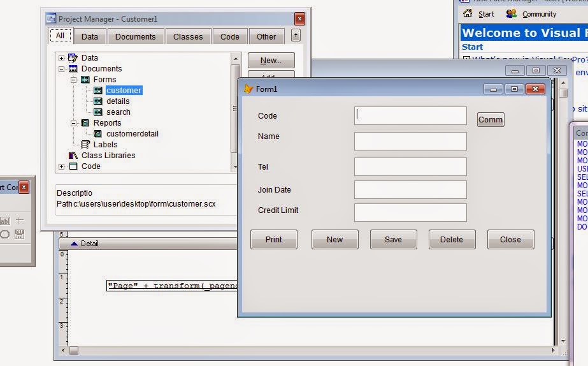Viewport: 588px width, 366px height.
Task: Focus the Credit Limit text field
Action: [410, 212]
